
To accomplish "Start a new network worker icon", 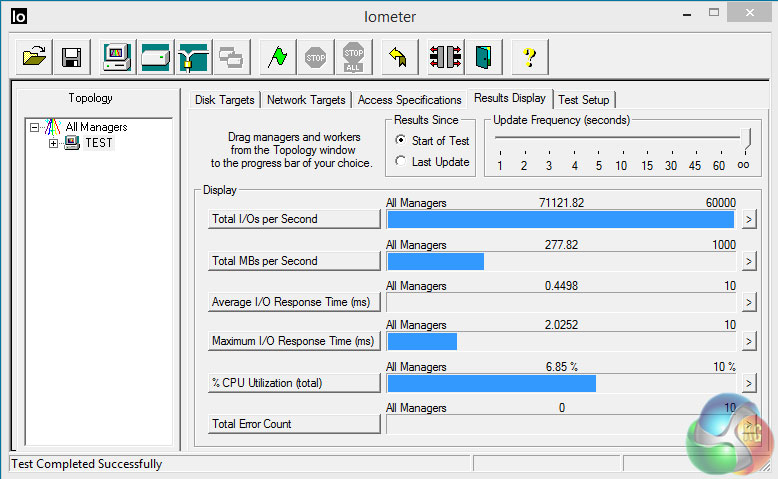I will coord(194,57).
